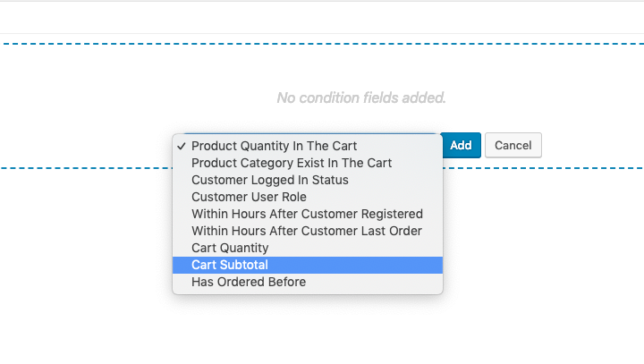
Task: Pick the Cart Quantity condition
Action: [x=230, y=248]
